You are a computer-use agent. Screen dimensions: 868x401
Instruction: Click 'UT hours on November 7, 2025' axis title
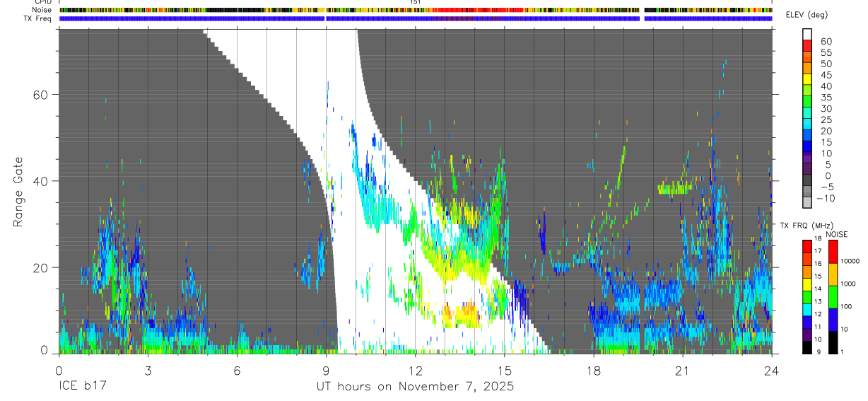415,387
